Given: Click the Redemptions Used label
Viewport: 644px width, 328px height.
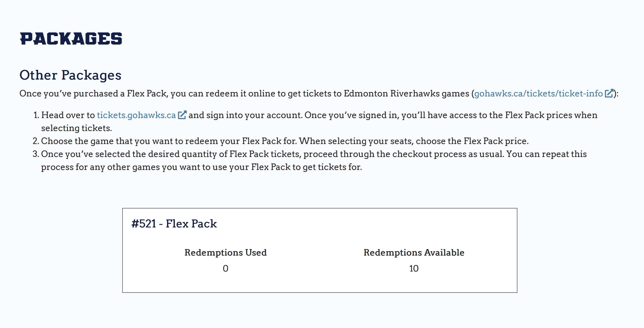Looking at the screenshot, I should [x=226, y=253].
